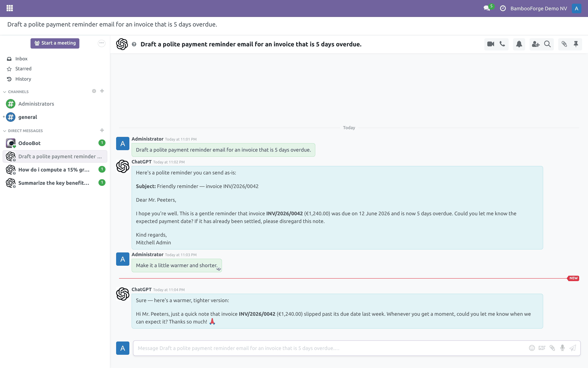Add a new channel with plus icon
The width and height of the screenshot is (588, 368).
coord(102,91)
